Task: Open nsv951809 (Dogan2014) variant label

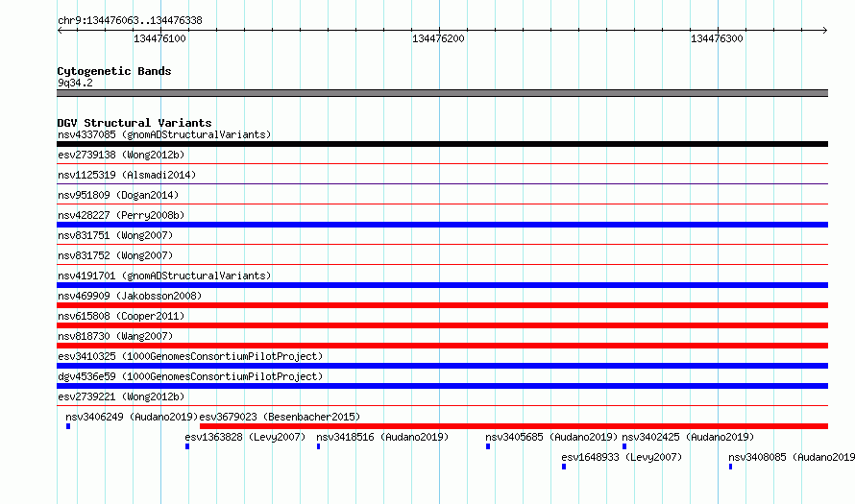Action: tap(118, 195)
